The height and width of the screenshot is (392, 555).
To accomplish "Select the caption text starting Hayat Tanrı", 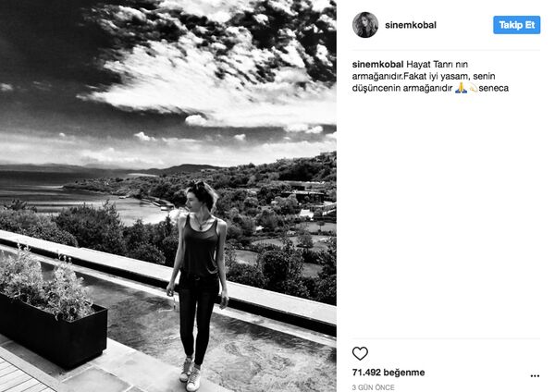I will click(430, 76).
